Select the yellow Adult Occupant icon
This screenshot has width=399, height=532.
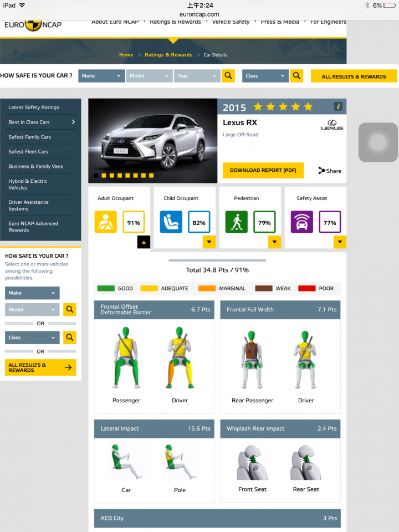(105, 222)
